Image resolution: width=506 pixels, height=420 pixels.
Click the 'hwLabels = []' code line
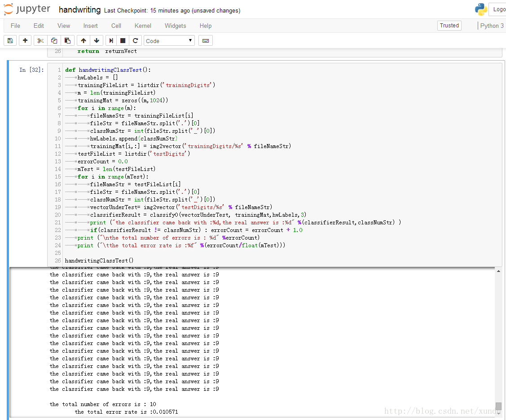[x=97, y=78]
